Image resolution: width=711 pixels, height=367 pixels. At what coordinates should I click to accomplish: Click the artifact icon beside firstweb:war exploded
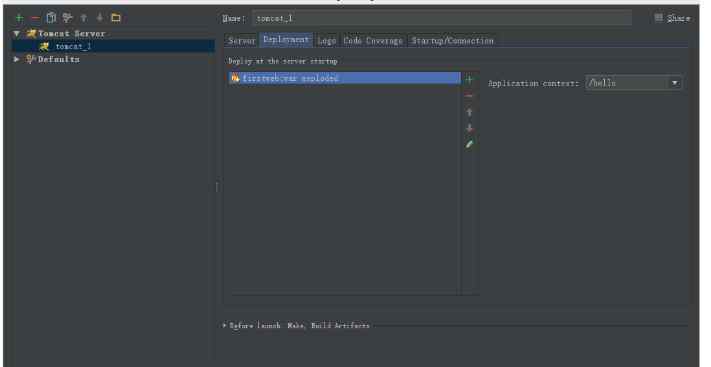click(235, 78)
